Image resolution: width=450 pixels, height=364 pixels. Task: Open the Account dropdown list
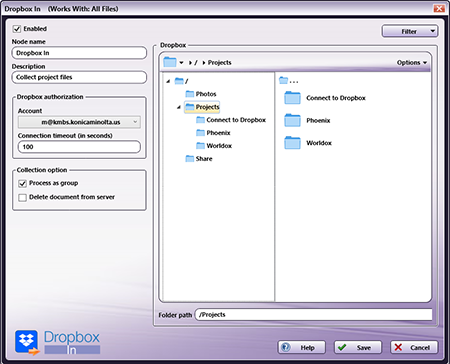point(79,122)
